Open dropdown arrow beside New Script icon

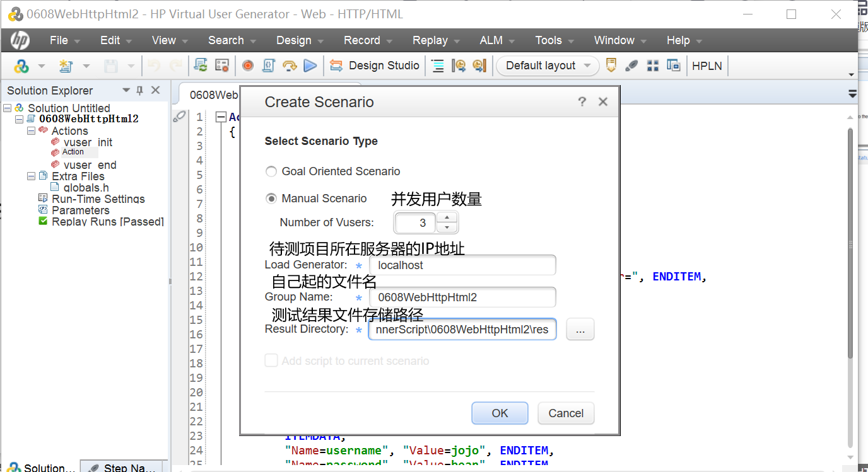pyautogui.click(x=86, y=66)
